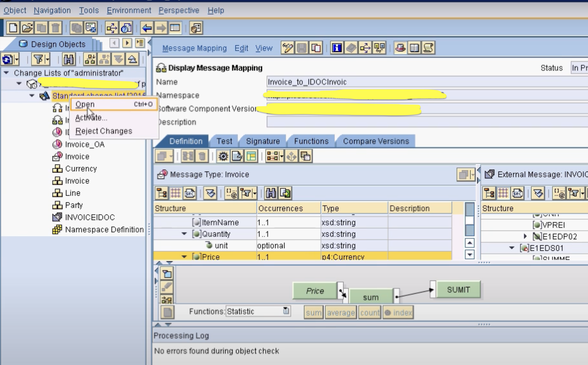The image size is (588, 365).
Task: Click the average function button
Action: click(341, 312)
